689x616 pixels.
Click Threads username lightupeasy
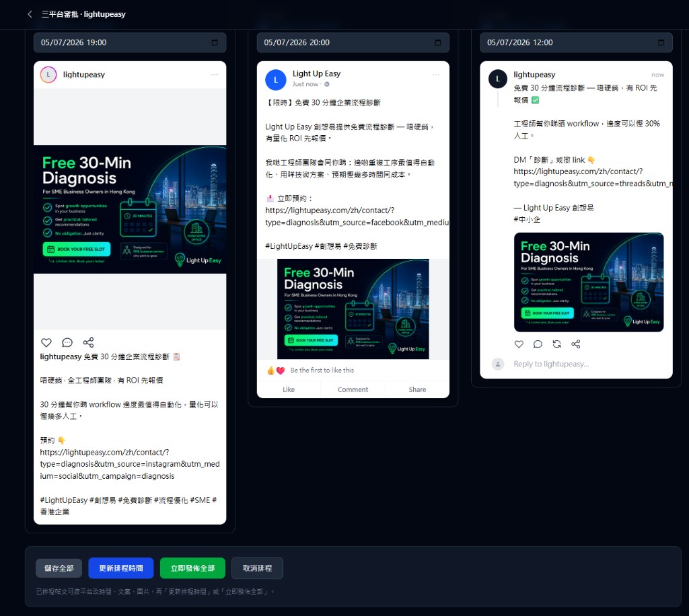[x=534, y=75]
